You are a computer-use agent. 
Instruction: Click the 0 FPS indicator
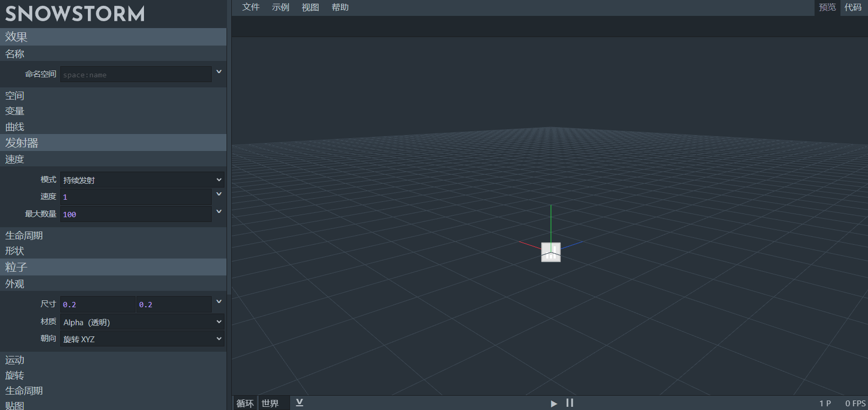click(x=855, y=404)
